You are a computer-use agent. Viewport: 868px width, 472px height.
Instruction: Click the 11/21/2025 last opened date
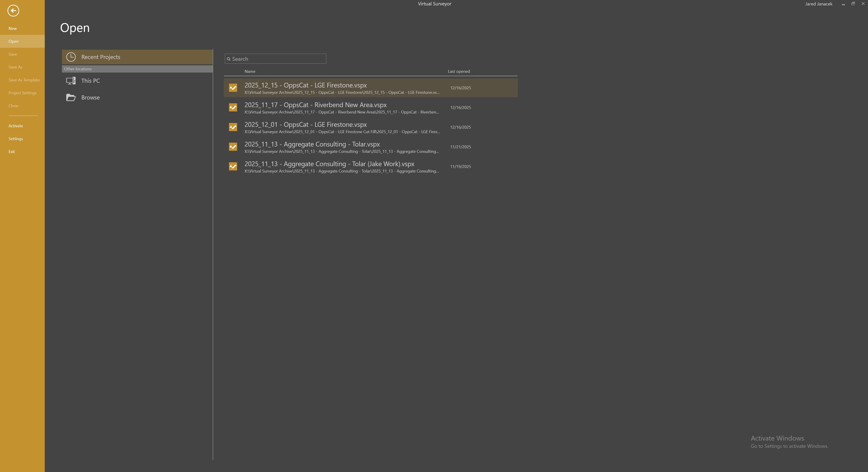(461, 147)
